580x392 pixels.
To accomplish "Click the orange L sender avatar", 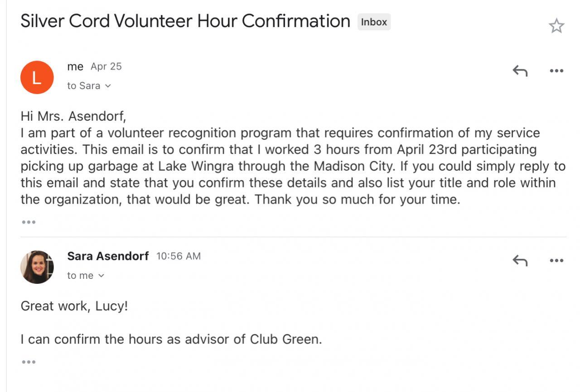I will 37,77.
